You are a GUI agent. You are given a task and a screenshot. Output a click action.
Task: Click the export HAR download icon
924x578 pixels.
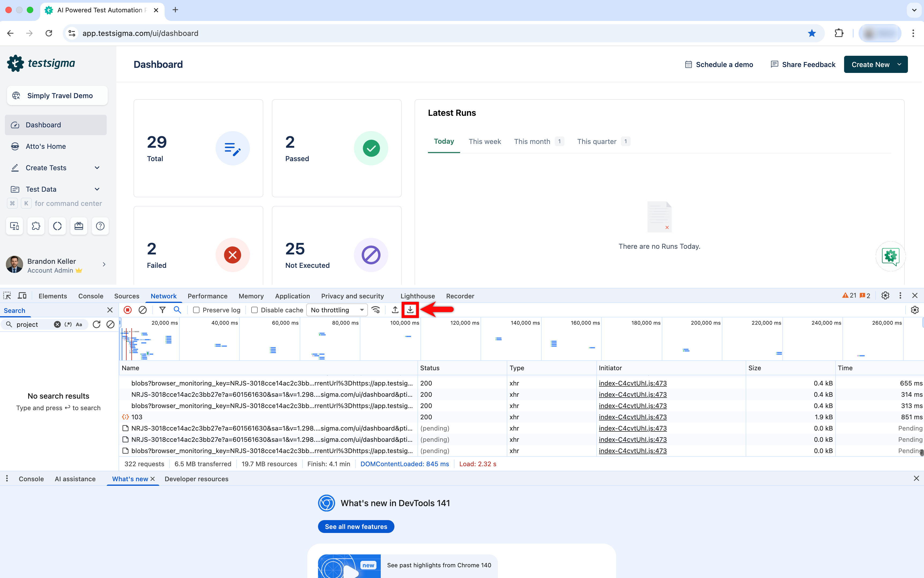[410, 310]
